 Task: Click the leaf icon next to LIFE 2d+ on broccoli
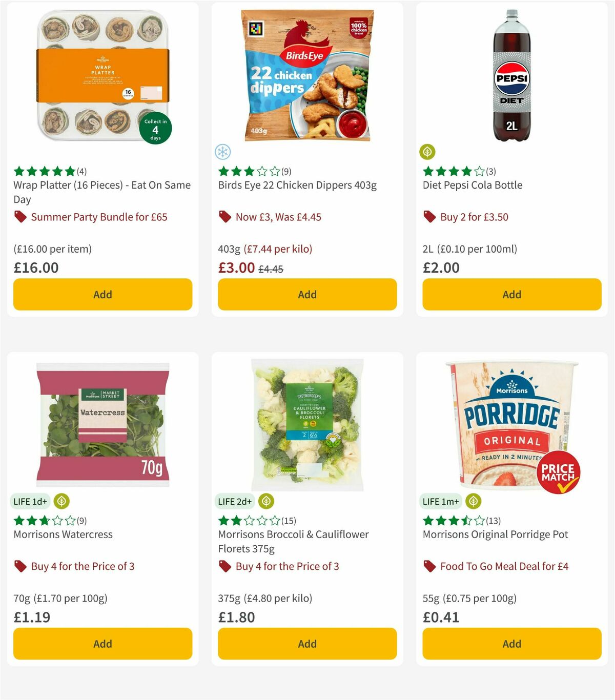(265, 501)
